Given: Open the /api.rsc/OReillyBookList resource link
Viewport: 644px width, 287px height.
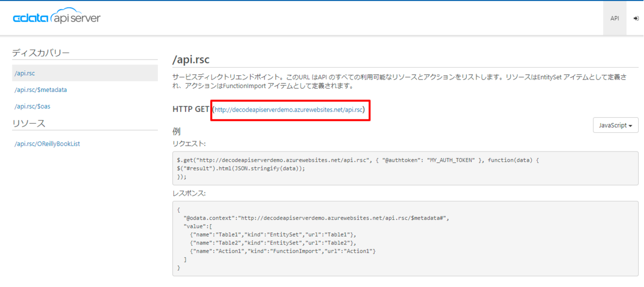Looking at the screenshot, I should [47, 143].
